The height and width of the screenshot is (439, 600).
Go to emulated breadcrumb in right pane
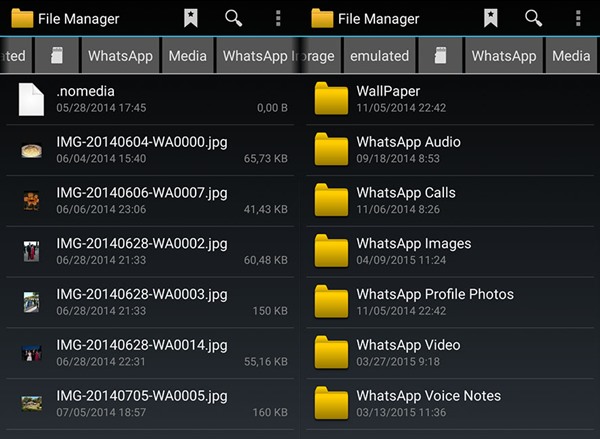click(380, 56)
